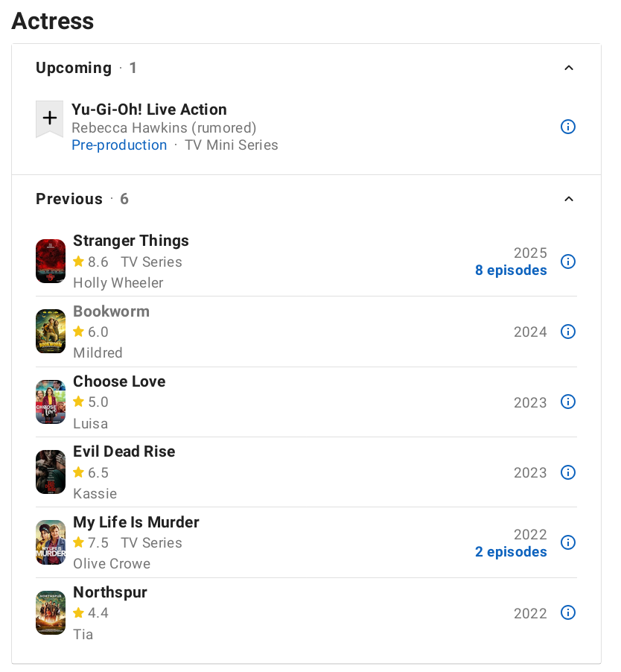The image size is (621, 672).
Task: View info for Choose Love
Action: (567, 402)
